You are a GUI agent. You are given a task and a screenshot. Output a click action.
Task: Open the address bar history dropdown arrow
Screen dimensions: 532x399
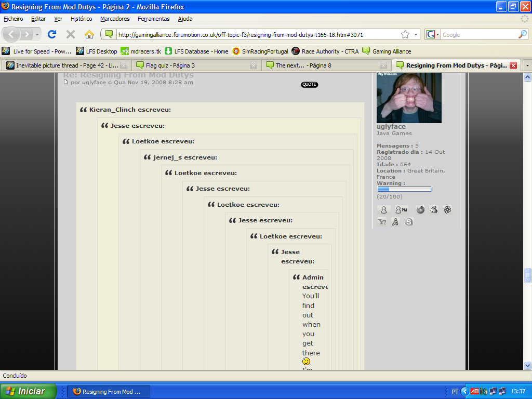(416, 34)
